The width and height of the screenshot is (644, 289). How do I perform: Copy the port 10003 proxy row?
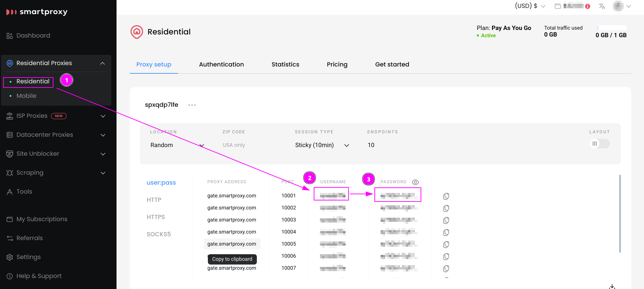[446, 220]
